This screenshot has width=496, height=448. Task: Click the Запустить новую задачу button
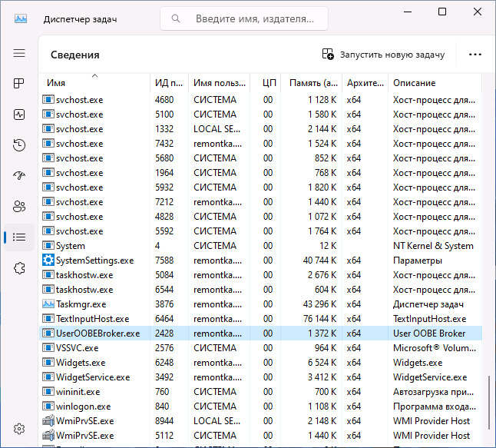(x=383, y=55)
